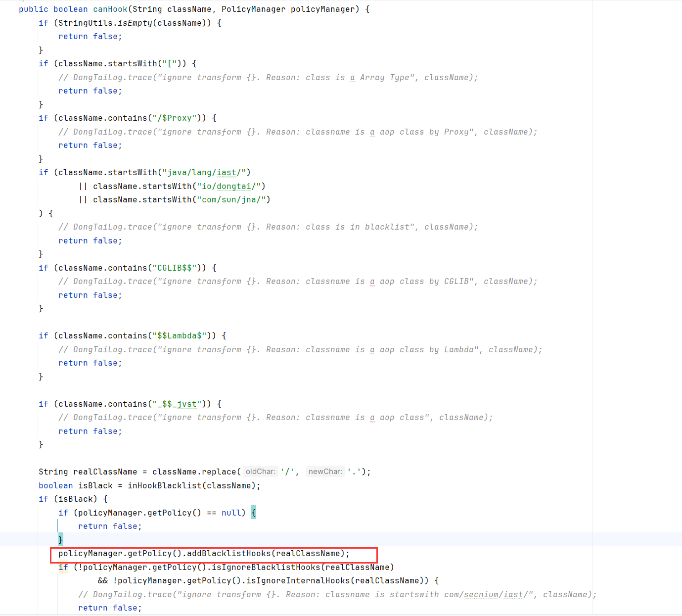The image size is (682, 616).
Task: Click the Array Type comment line
Action: tap(268, 78)
